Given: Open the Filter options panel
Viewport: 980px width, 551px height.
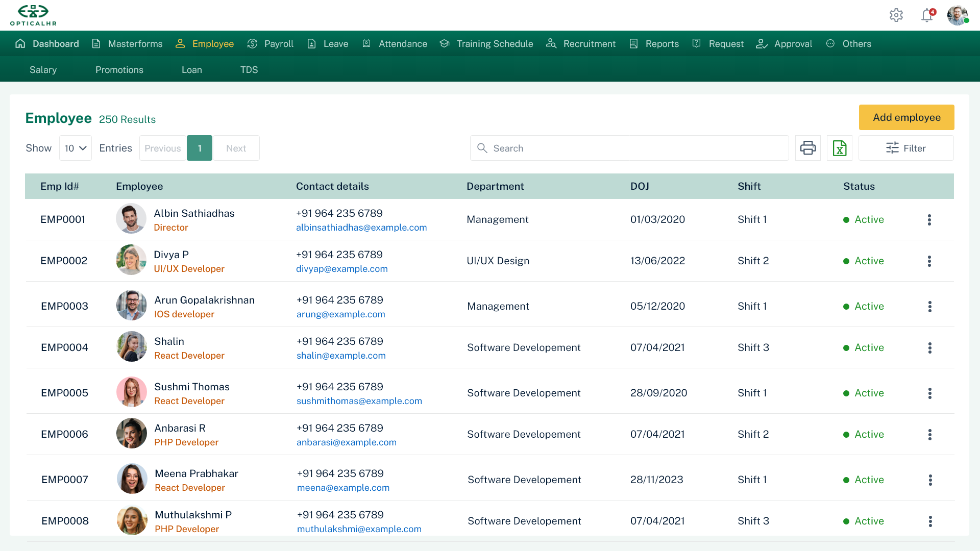Looking at the screenshot, I should (905, 148).
